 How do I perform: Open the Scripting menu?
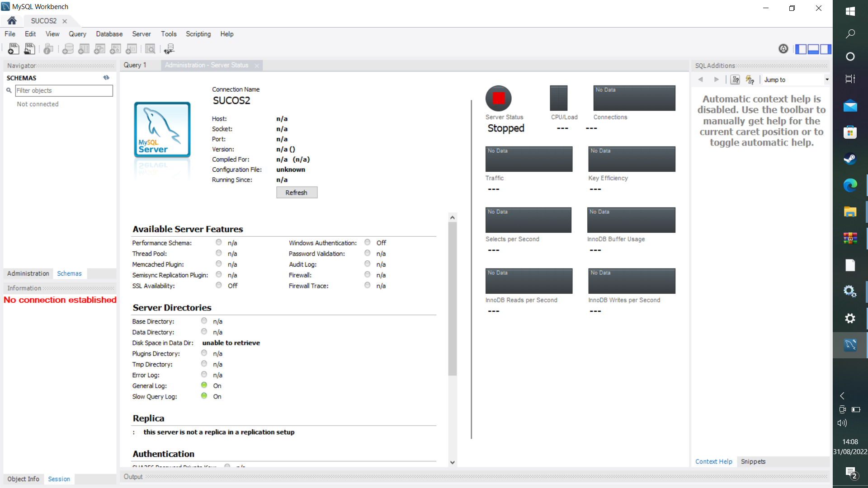tap(198, 34)
